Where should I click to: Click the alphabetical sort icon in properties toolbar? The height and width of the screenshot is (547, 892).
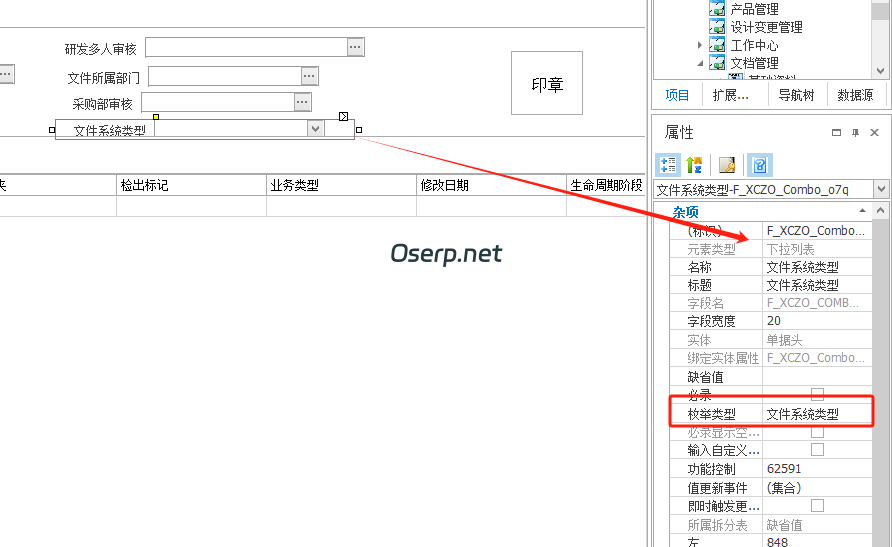(x=694, y=165)
